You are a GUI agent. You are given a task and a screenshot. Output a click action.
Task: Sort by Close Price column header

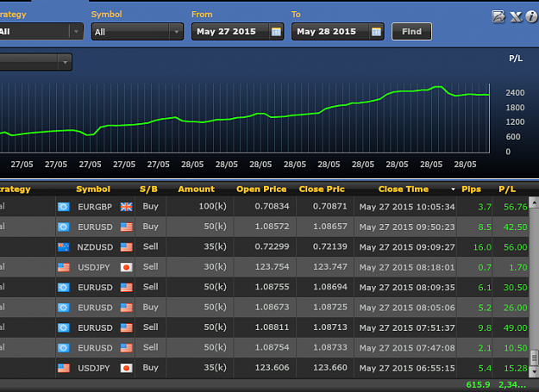(x=322, y=190)
